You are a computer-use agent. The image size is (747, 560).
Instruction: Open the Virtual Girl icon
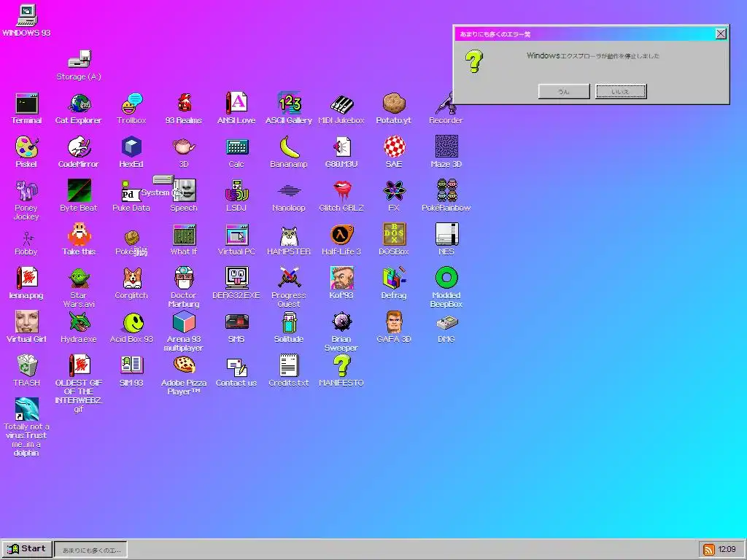pos(27,322)
